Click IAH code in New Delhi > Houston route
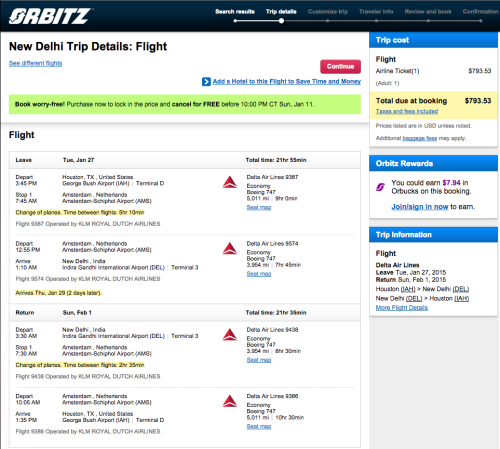Image resolution: width=500 pixels, height=449 pixels. pyautogui.click(x=461, y=298)
